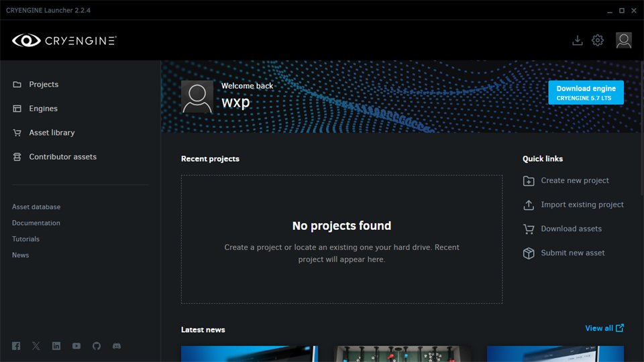Open the Projects section in sidebar
Screen dimensions: 644x362
pyautogui.click(x=36, y=84)
